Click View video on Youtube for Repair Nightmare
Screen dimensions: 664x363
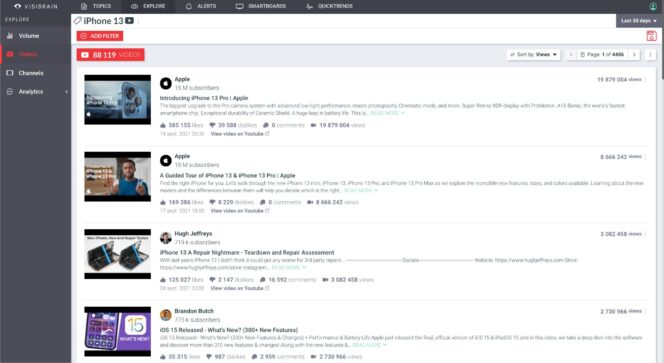click(240, 288)
